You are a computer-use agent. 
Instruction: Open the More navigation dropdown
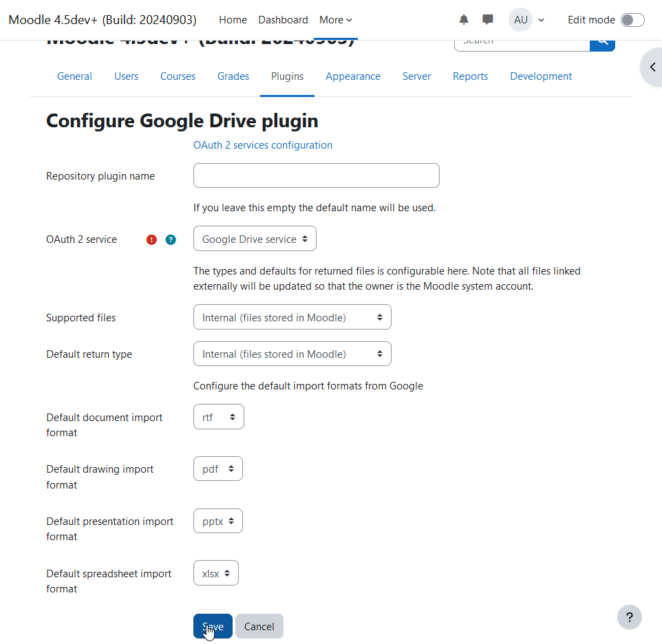click(336, 20)
